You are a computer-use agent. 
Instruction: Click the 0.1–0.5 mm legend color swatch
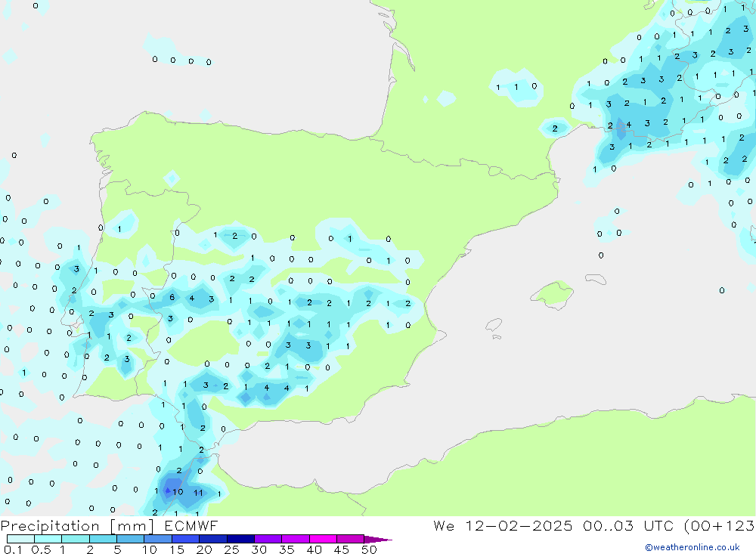20,539
